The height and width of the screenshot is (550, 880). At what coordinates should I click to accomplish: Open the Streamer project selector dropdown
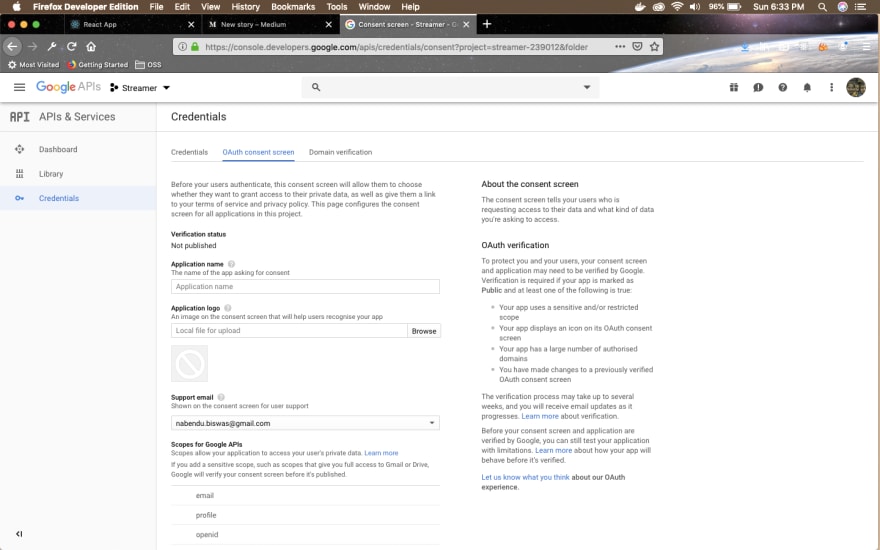click(x=140, y=88)
